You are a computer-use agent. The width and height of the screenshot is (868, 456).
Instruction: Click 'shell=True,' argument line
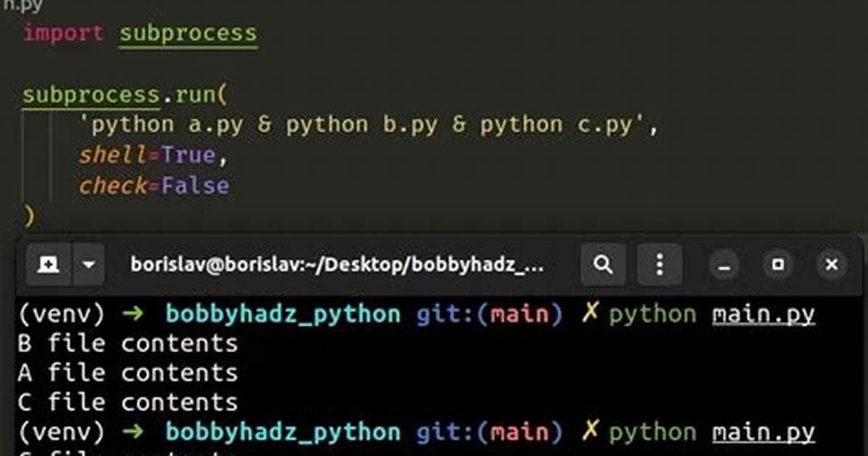(x=153, y=155)
